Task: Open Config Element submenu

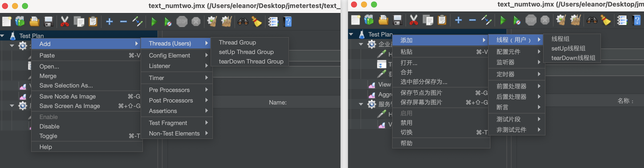Action: (177, 55)
